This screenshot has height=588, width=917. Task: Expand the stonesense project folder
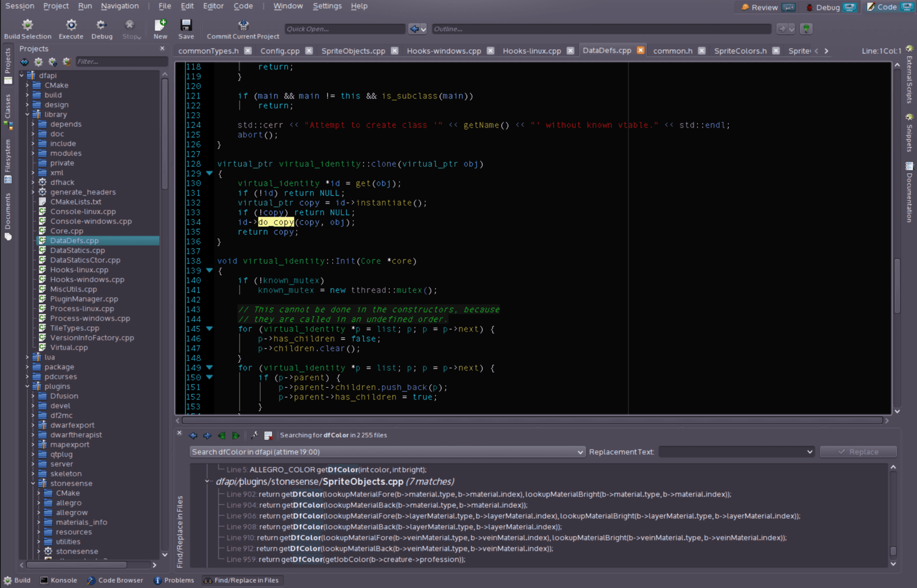tap(33, 483)
